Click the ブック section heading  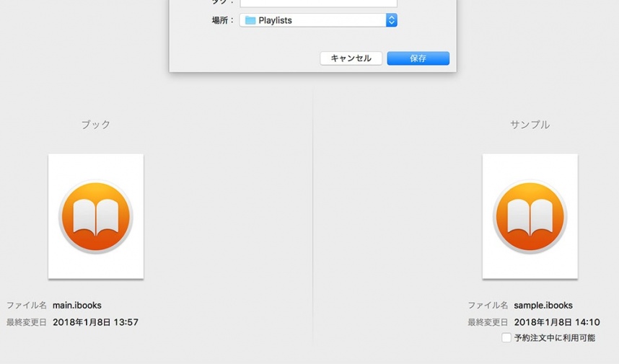tap(95, 125)
